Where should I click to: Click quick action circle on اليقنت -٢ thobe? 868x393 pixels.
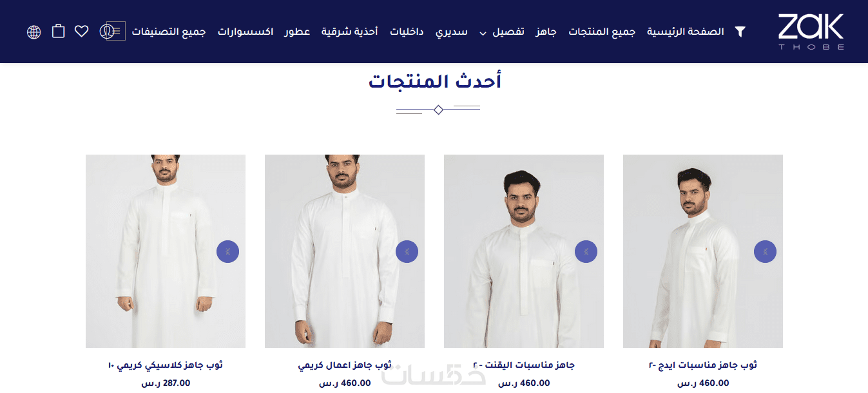[x=586, y=251]
